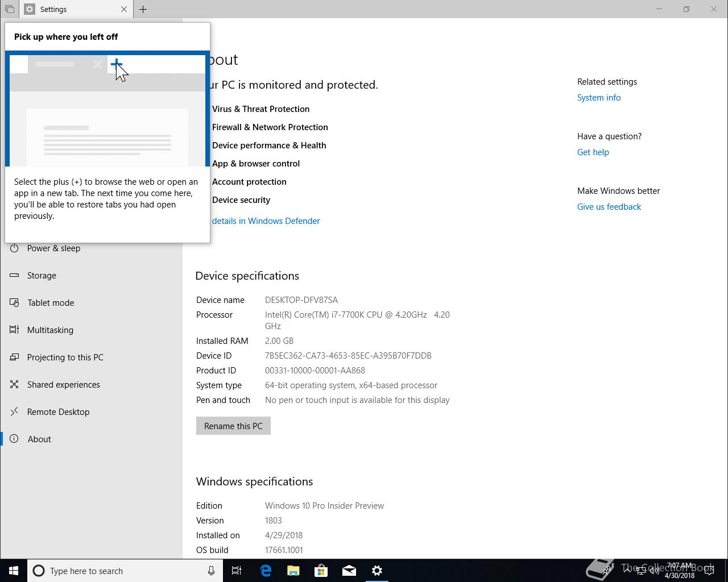This screenshot has height=582, width=728.
Task: Open the System info link
Action: [599, 97]
